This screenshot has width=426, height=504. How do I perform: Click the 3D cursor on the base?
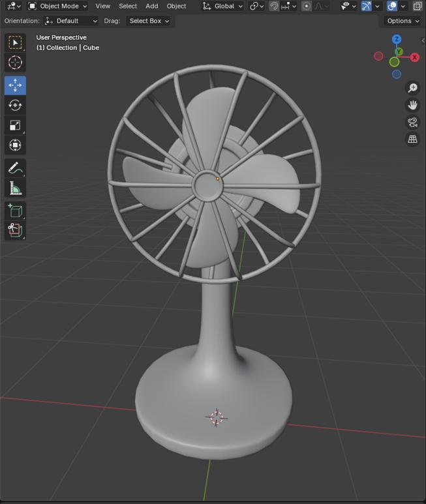click(x=217, y=418)
